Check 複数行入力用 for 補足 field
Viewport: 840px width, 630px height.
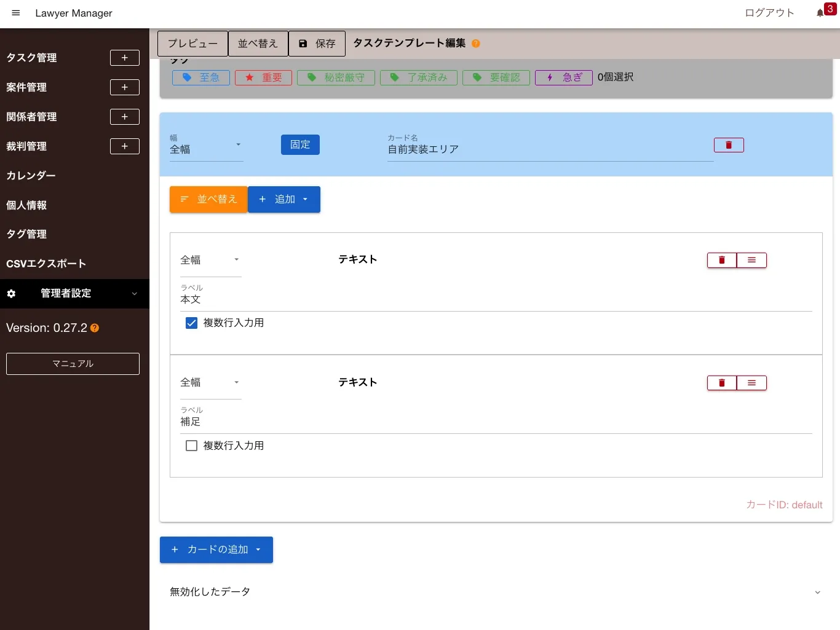tap(191, 446)
